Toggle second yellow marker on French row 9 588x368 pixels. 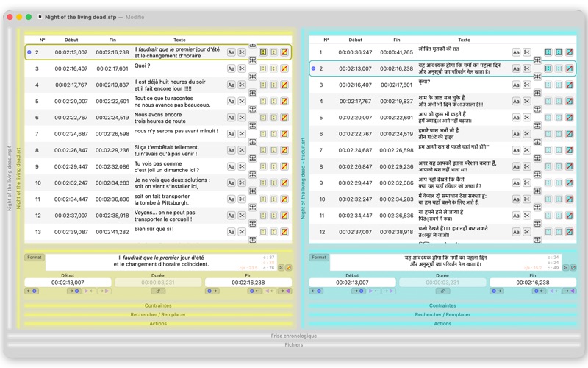tap(273, 166)
